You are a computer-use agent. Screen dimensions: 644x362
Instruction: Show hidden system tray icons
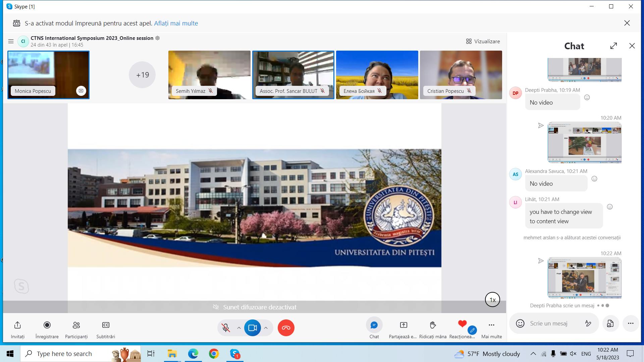533,354
